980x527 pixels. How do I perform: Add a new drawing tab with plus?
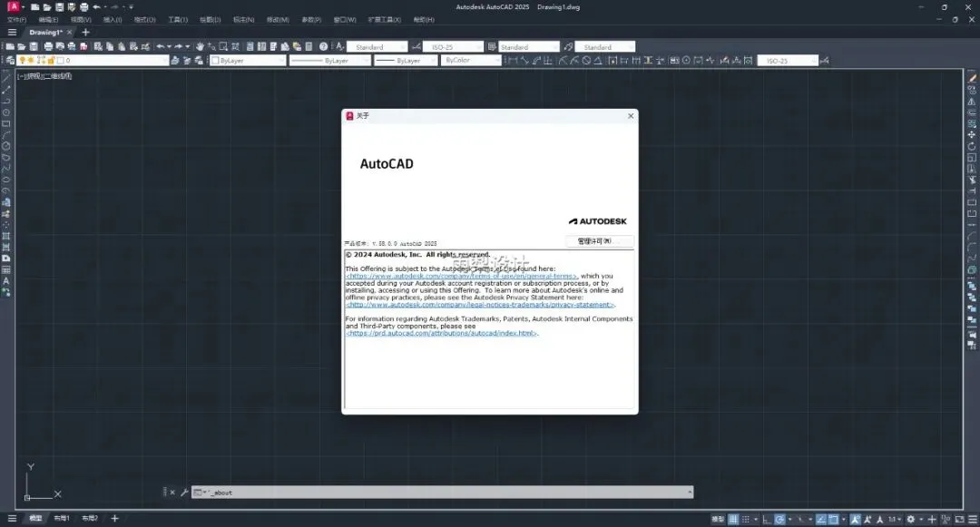(85, 33)
